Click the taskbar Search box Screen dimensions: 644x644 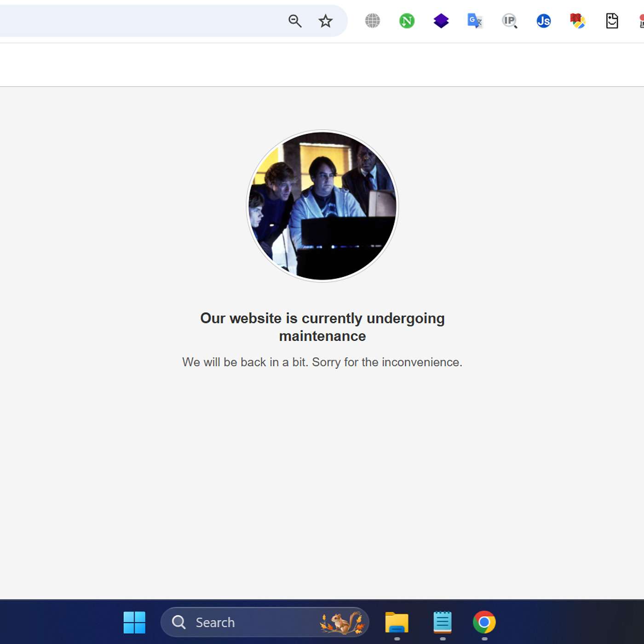pos(265,622)
